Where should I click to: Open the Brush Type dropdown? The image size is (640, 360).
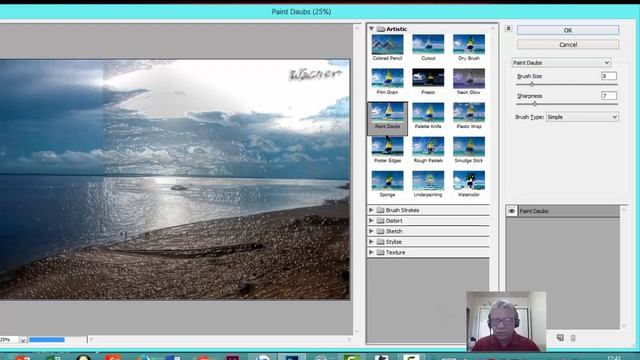[x=582, y=117]
